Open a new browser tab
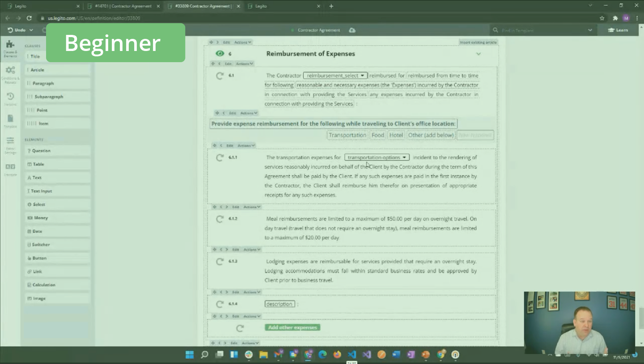Viewport: 644px width, 364px height. [x=331, y=6]
